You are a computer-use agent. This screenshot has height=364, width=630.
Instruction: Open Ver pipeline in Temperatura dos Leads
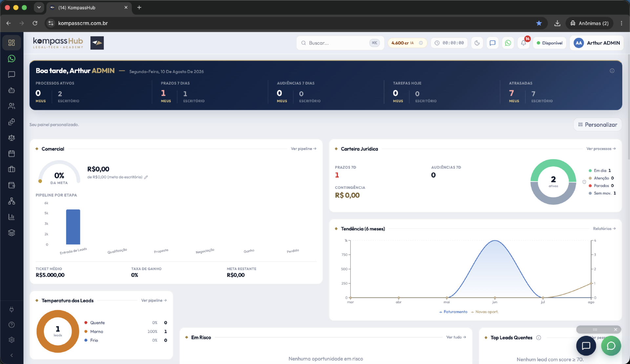(x=154, y=300)
